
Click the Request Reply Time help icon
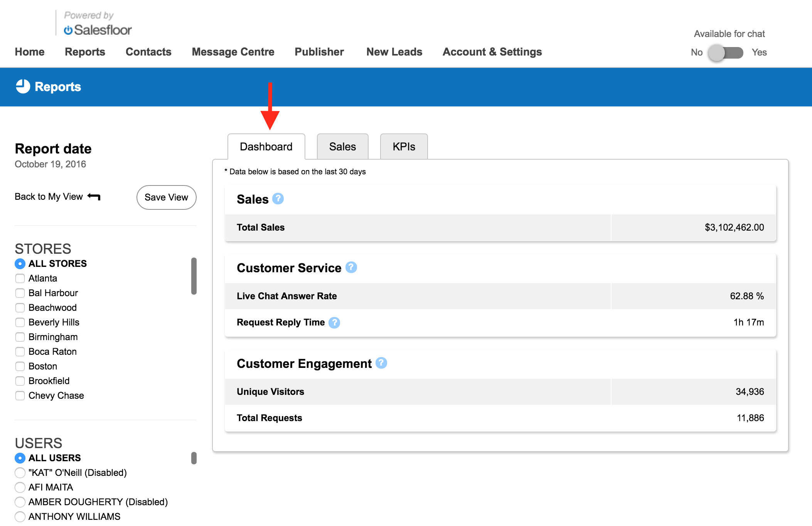[x=334, y=322]
